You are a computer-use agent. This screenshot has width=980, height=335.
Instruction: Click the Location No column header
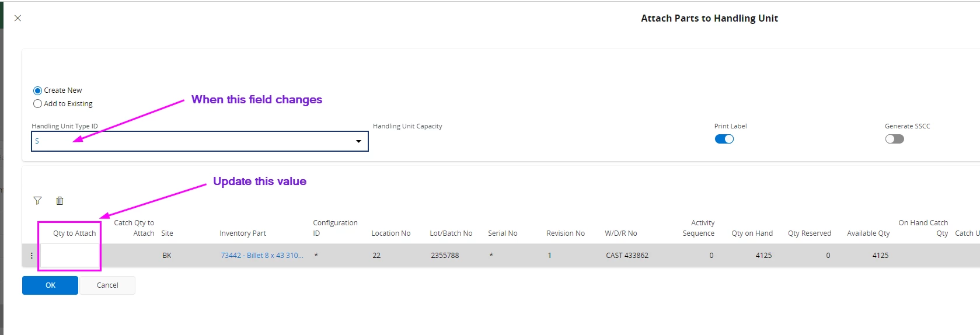point(391,233)
